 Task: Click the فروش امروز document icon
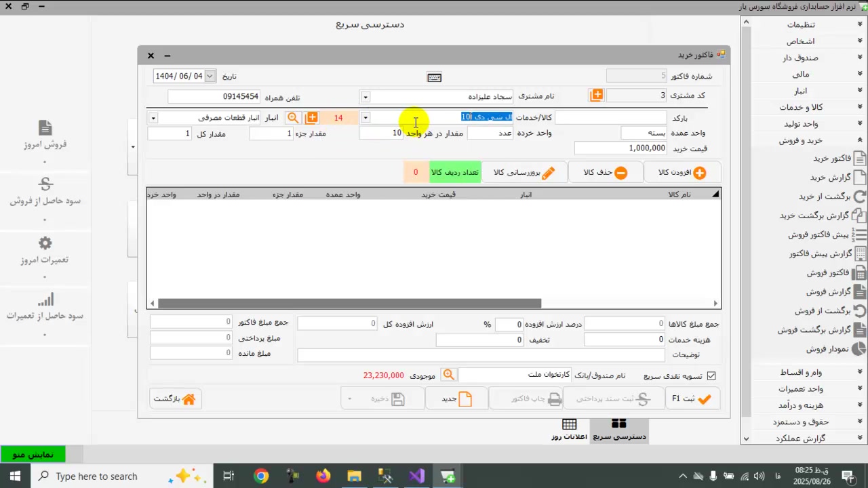[45, 128]
